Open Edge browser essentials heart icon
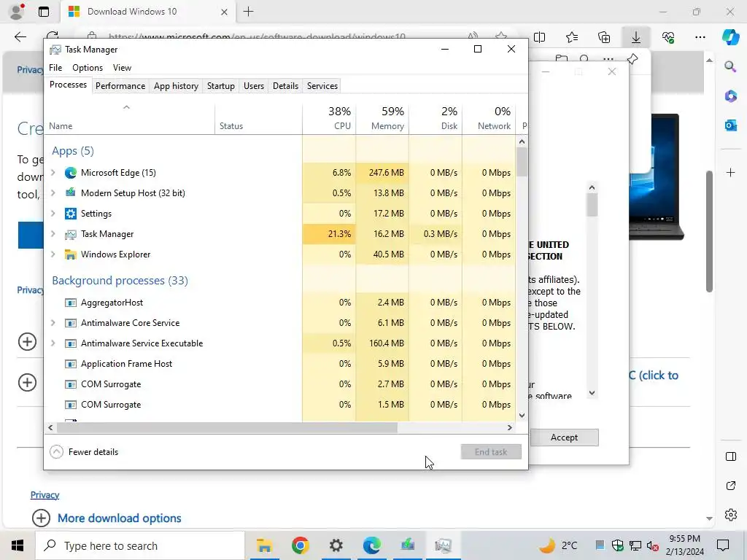The width and height of the screenshot is (747, 560). click(x=668, y=37)
